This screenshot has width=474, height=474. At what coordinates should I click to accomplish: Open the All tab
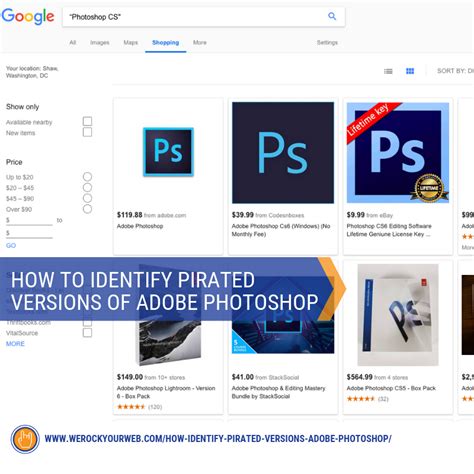tap(73, 42)
